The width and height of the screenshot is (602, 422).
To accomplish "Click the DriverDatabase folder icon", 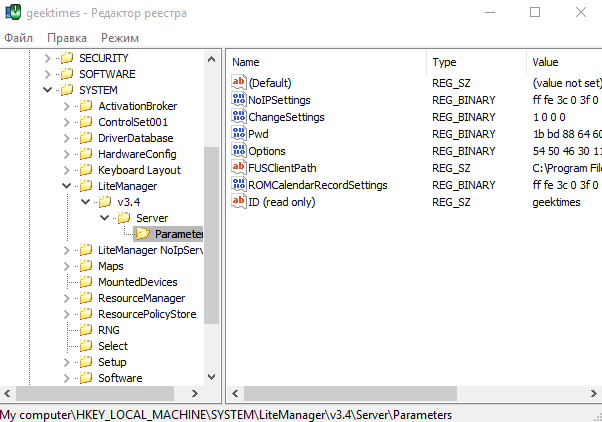I will pos(86,138).
